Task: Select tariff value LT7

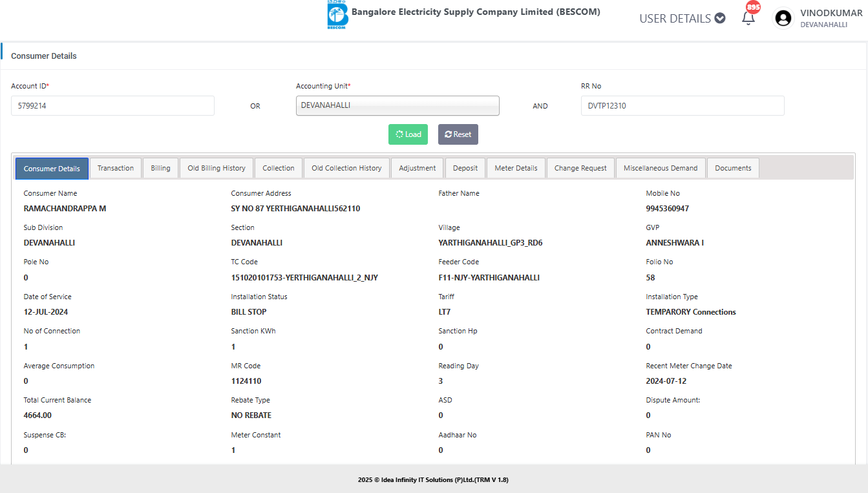Action: click(x=445, y=312)
